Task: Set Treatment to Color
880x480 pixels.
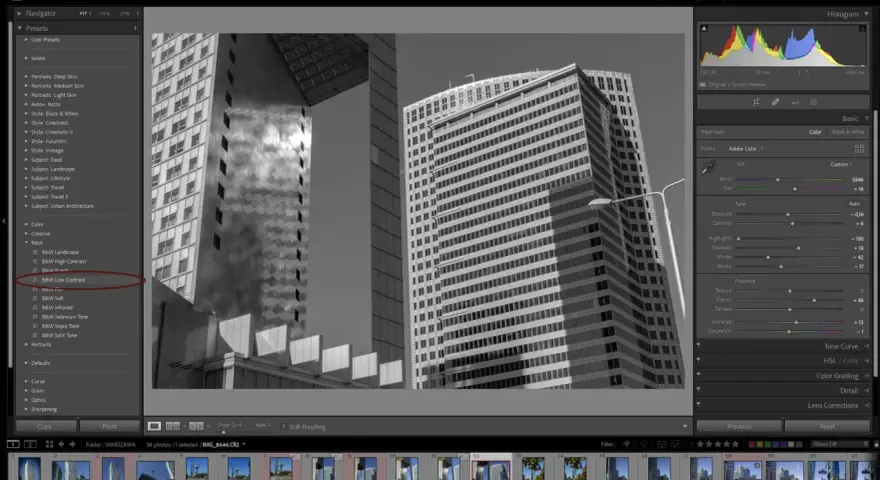Action: pyautogui.click(x=815, y=132)
